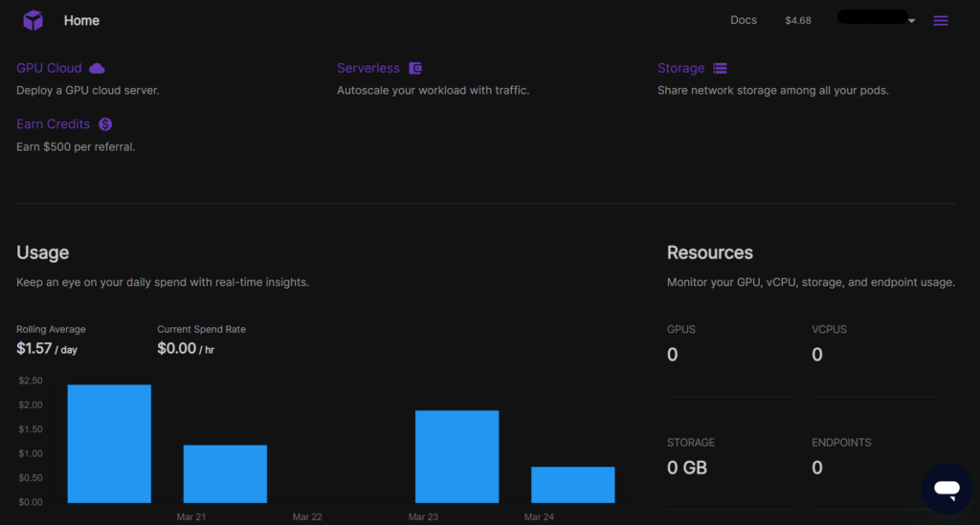Click the Home page title

click(81, 20)
